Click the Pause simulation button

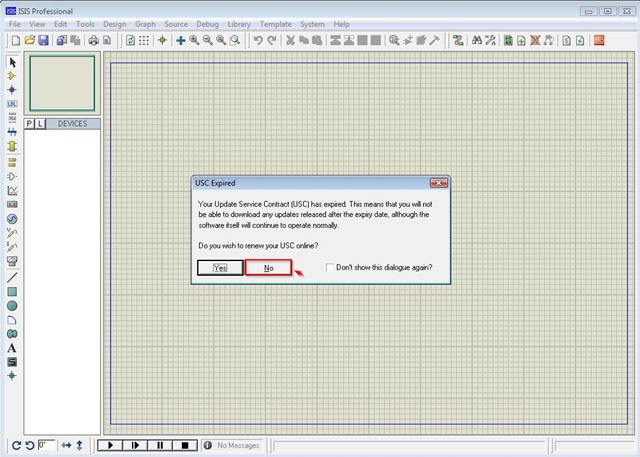(x=160, y=445)
